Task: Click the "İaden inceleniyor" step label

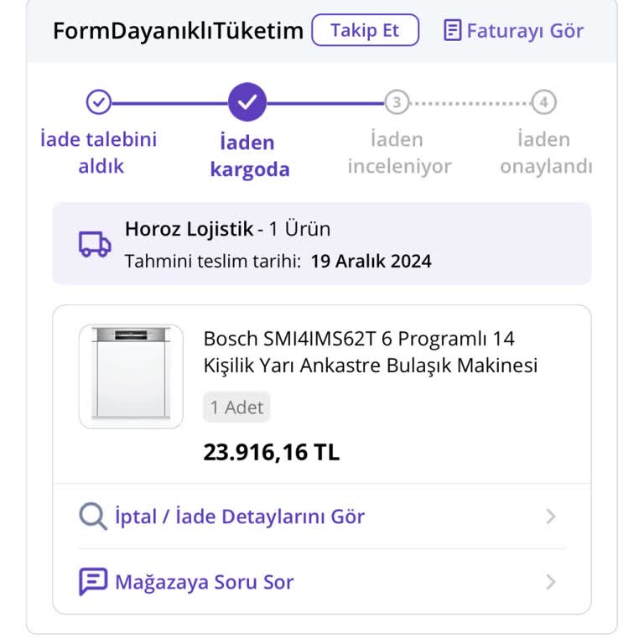Action: [x=399, y=153]
